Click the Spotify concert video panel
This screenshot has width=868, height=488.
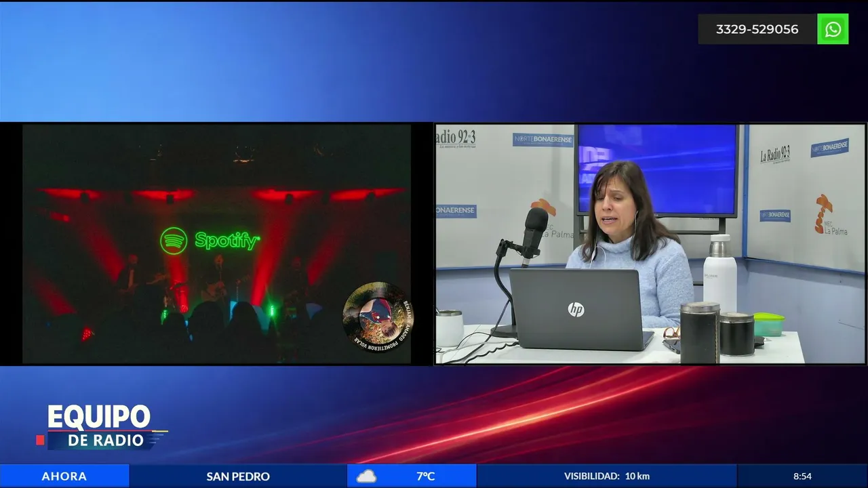pyautogui.click(x=216, y=244)
